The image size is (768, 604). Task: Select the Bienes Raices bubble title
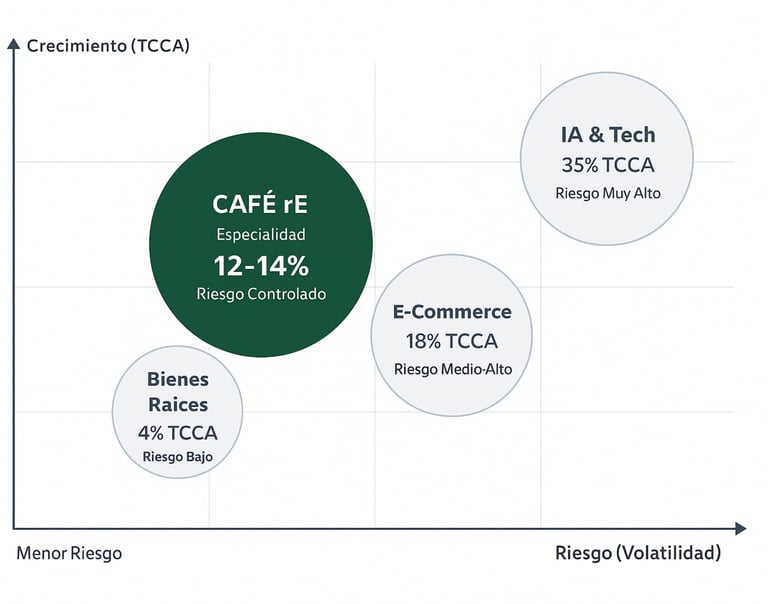point(178,392)
